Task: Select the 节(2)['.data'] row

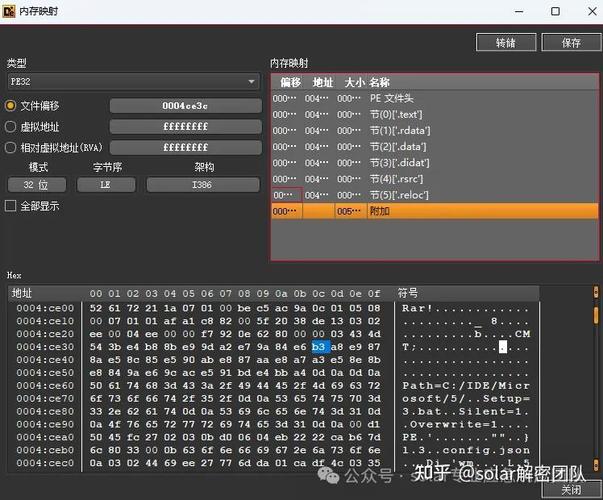Action: (435, 147)
